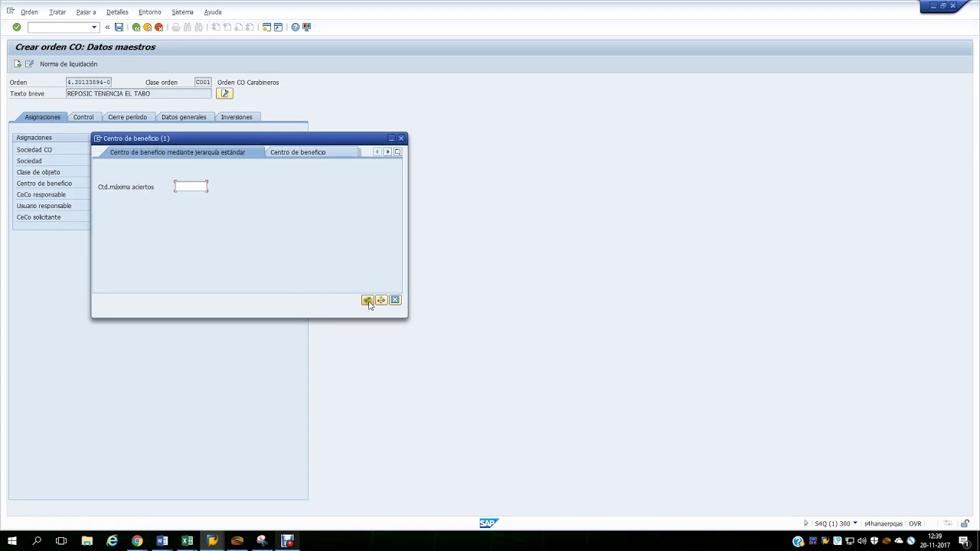Advance search tabs with right arrow
The width and height of the screenshot is (980, 551).
tap(387, 152)
